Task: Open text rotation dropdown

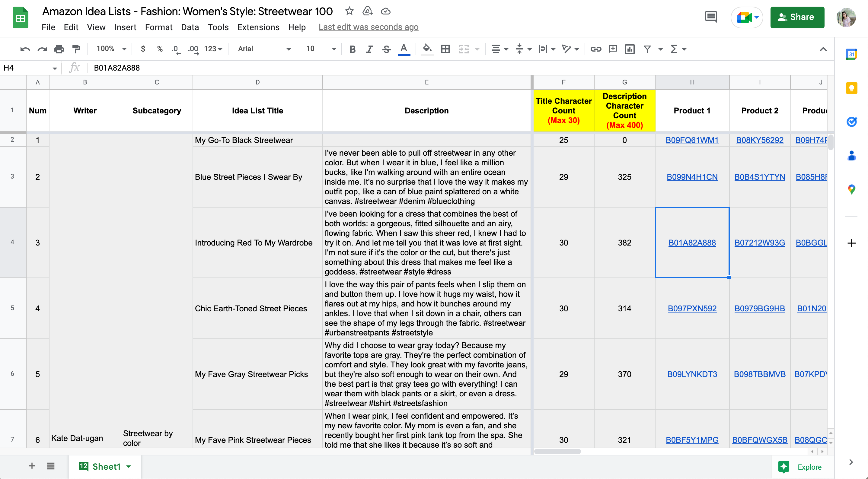Action: [x=570, y=49]
